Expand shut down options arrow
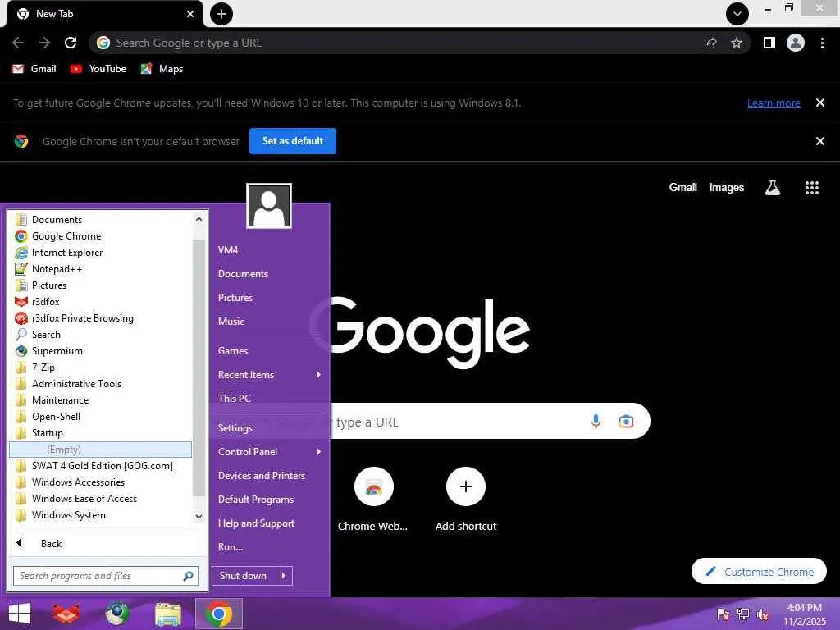This screenshot has width=840, height=630. click(x=284, y=576)
